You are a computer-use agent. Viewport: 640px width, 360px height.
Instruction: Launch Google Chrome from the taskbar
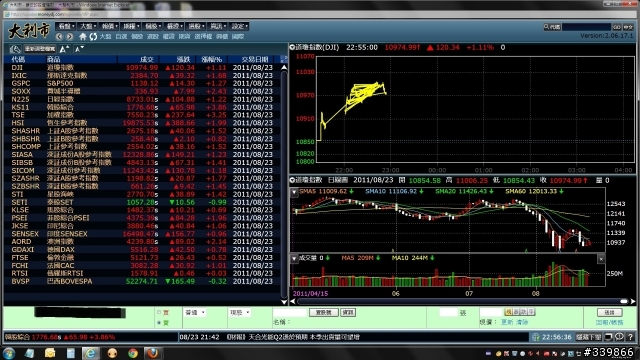pyautogui.click(x=133, y=353)
